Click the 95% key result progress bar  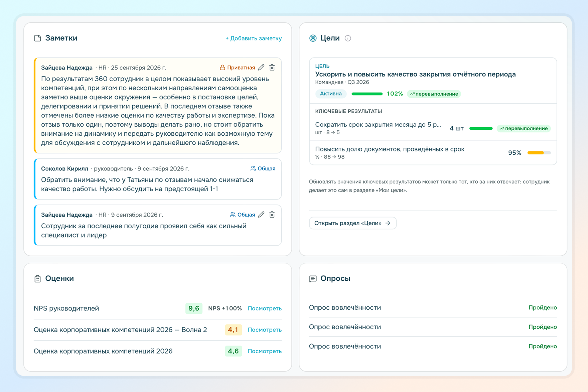[539, 153]
